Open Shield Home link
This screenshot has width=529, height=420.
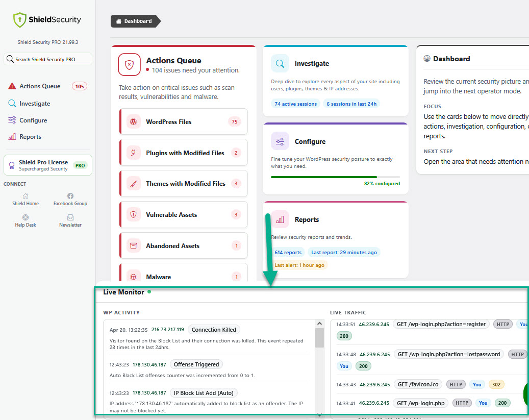(x=26, y=200)
